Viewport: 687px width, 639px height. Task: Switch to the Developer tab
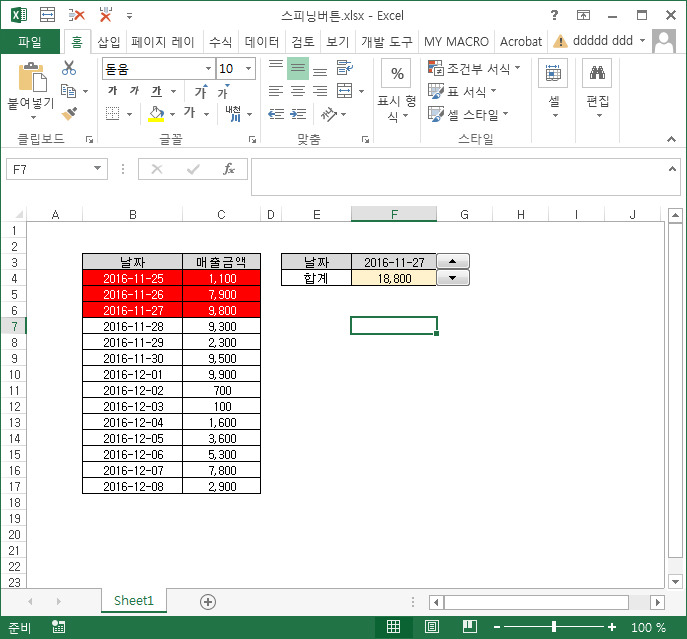point(387,42)
